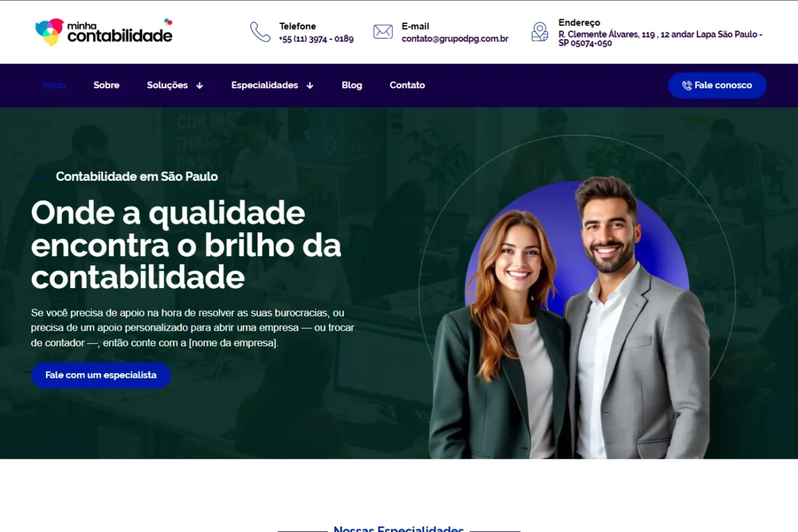
Task: Click the email envelope icon
Action: pos(383,32)
